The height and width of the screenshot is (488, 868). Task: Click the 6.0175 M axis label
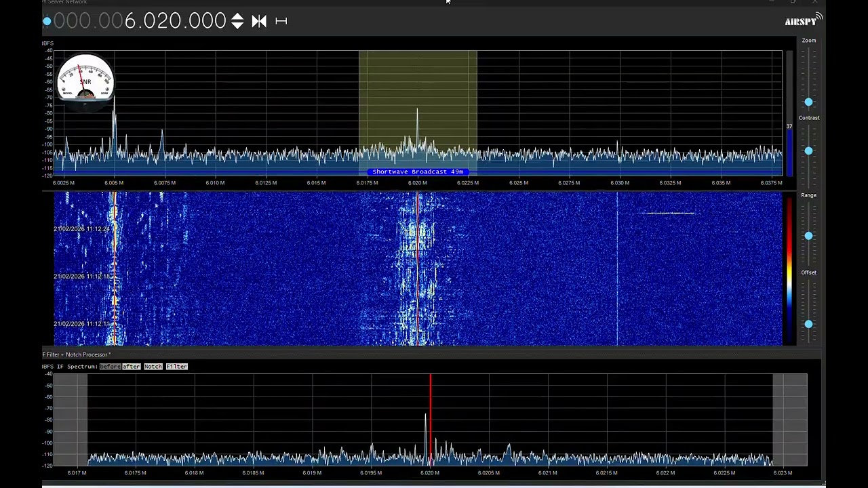[x=367, y=183]
